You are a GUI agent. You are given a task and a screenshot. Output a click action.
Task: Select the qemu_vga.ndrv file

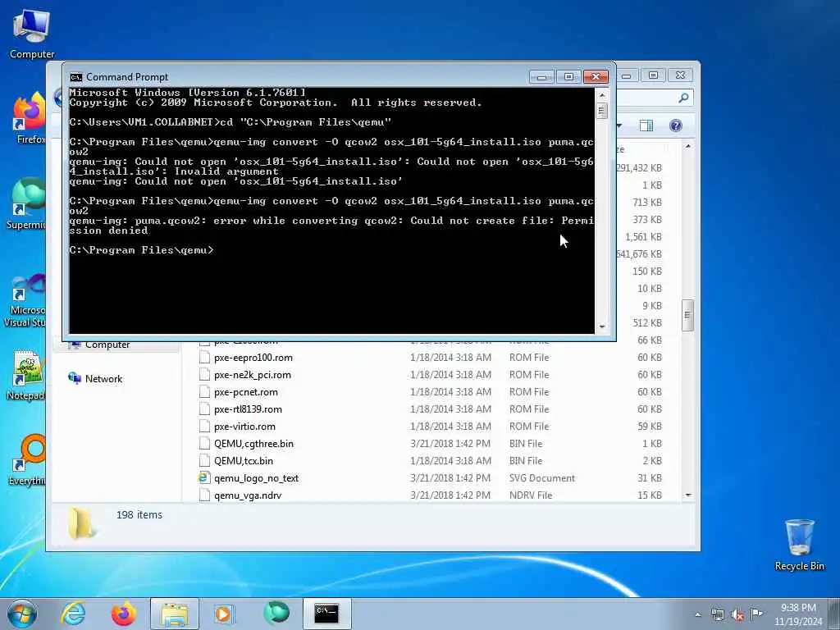point(248,495)
